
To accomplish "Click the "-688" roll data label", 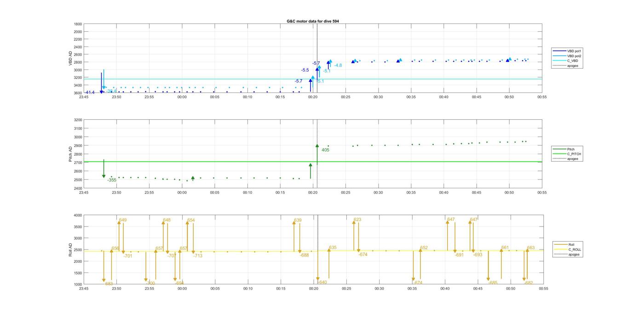I will point(304,255).
